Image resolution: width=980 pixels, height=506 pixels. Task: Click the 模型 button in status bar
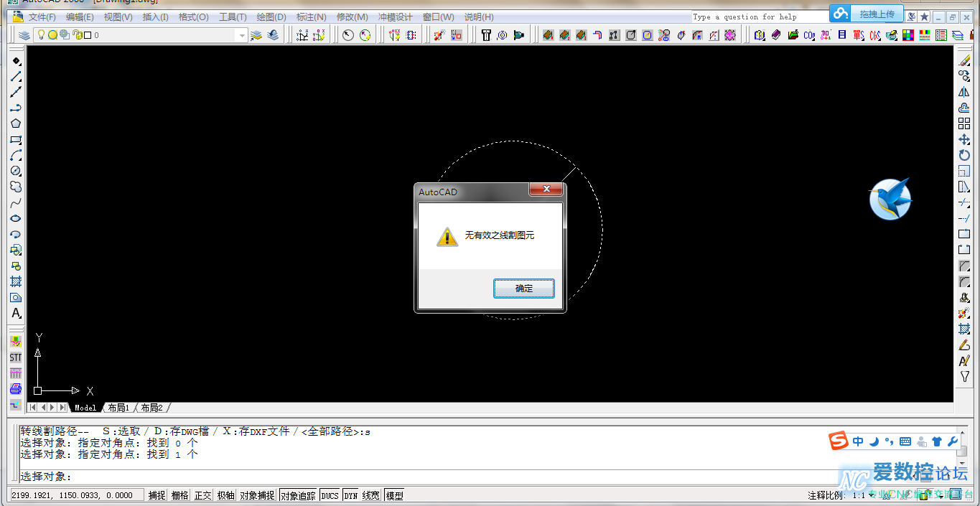(x=394, y=495)
